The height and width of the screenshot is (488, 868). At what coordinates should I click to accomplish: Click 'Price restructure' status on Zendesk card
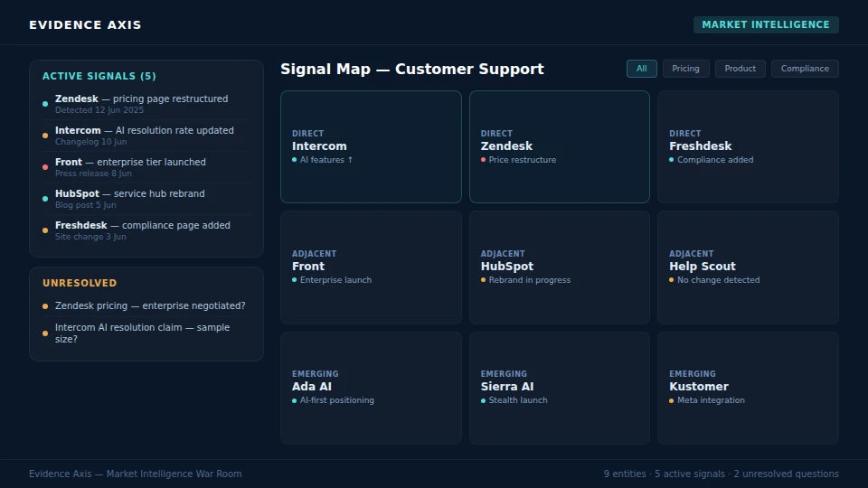518,159
